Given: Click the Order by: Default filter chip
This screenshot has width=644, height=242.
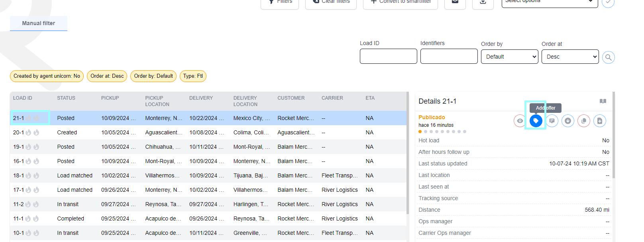Looking at the screenshot, I should click(153, 76).
